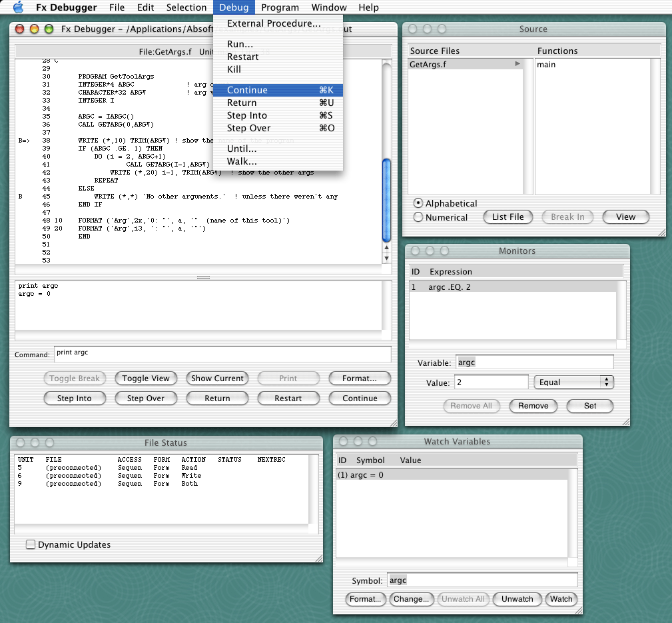Viewport: 672px width, 623px height.
Task: Click the source pane scroll down arrow
Action: (x=386, y=258)
